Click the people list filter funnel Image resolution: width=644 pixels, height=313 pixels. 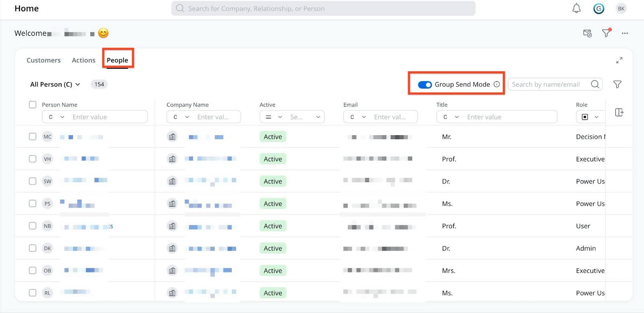point(617,84)
